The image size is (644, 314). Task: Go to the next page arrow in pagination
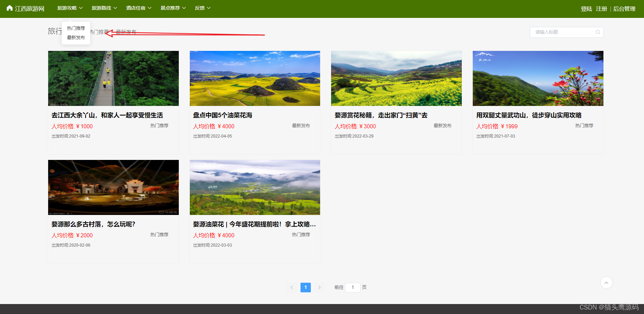click(319, 287)
